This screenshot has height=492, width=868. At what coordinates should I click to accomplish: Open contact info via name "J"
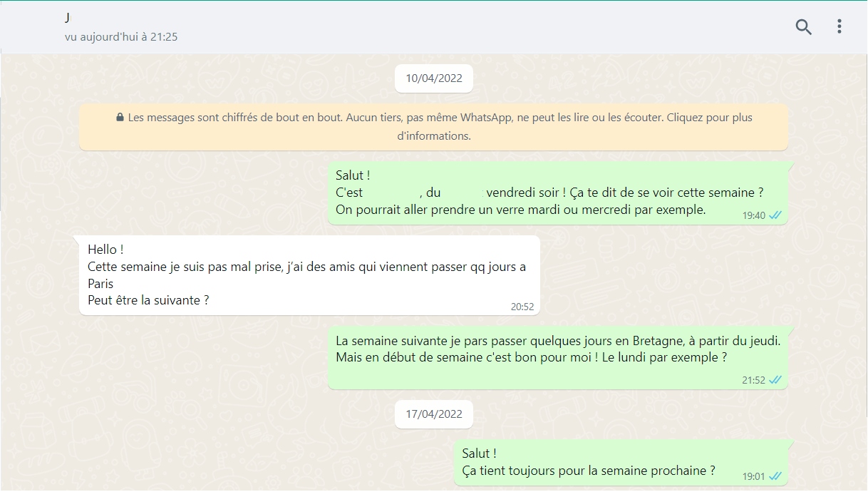[68, 17]
